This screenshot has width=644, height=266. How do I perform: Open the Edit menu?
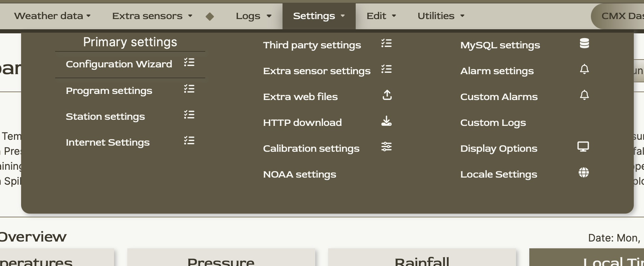pos(381,16)
